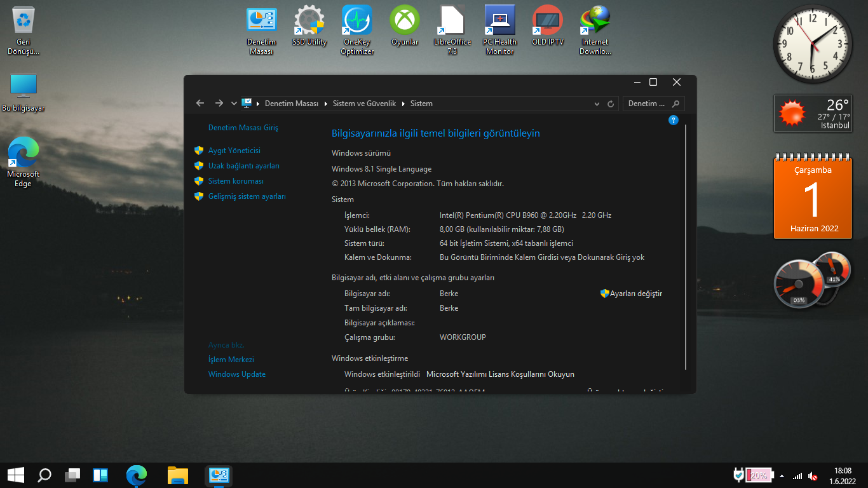Select the Denetim Masası desktop icon

point(261,30)
